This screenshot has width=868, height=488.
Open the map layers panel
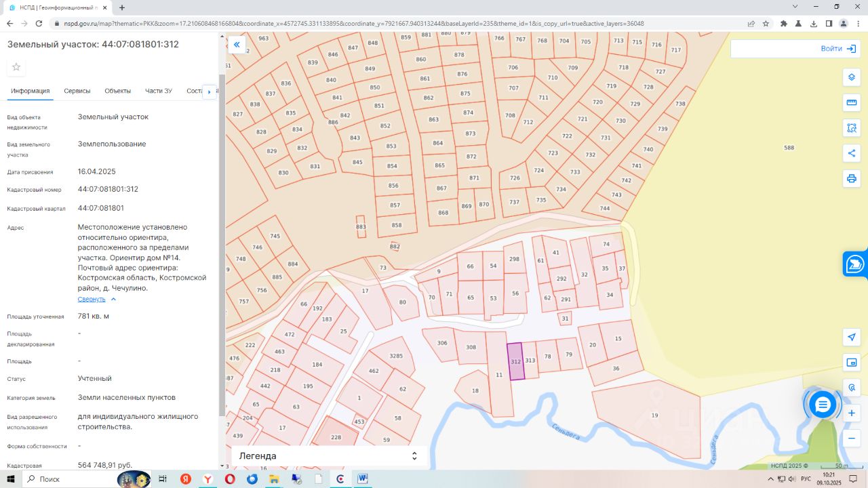tap(852, 77)
